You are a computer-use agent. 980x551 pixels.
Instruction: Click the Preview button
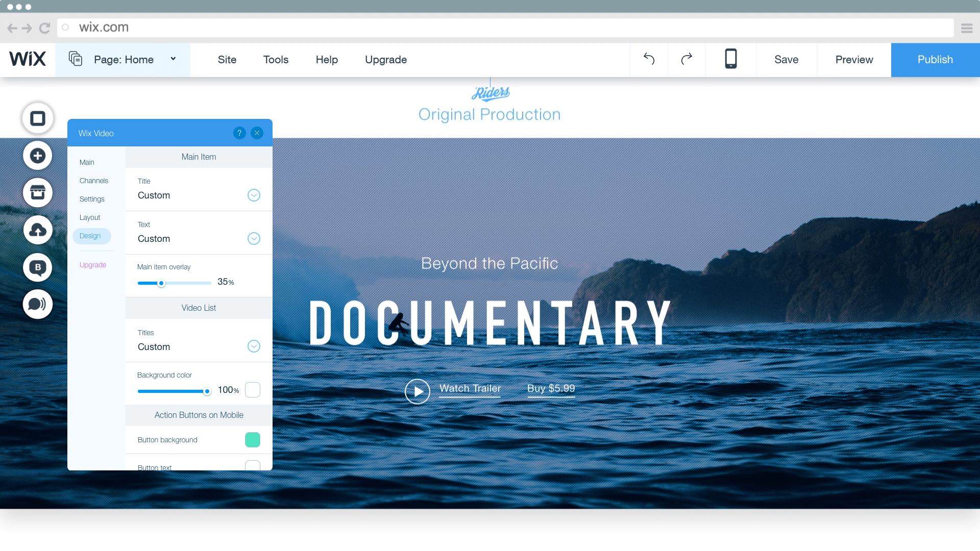[854, 60]
